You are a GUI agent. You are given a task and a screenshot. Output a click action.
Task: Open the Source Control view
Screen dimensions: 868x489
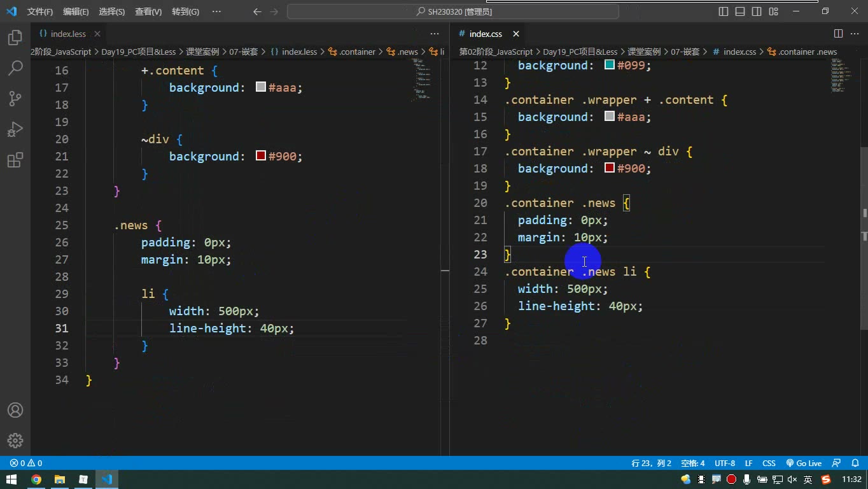[15, 99]
